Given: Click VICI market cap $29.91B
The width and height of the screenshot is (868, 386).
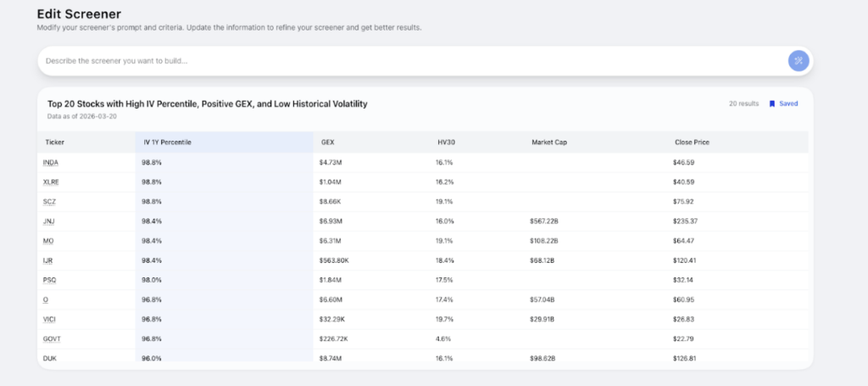Looking at the screenshot, I should click(542, 320).
